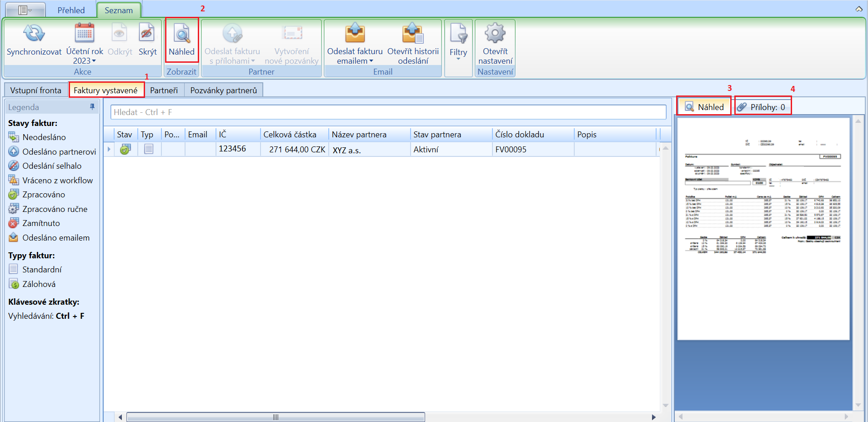Collapse the ribbon with top-right chevron
The width and height of the screenshot is (868, 422).
click(859, 9)
